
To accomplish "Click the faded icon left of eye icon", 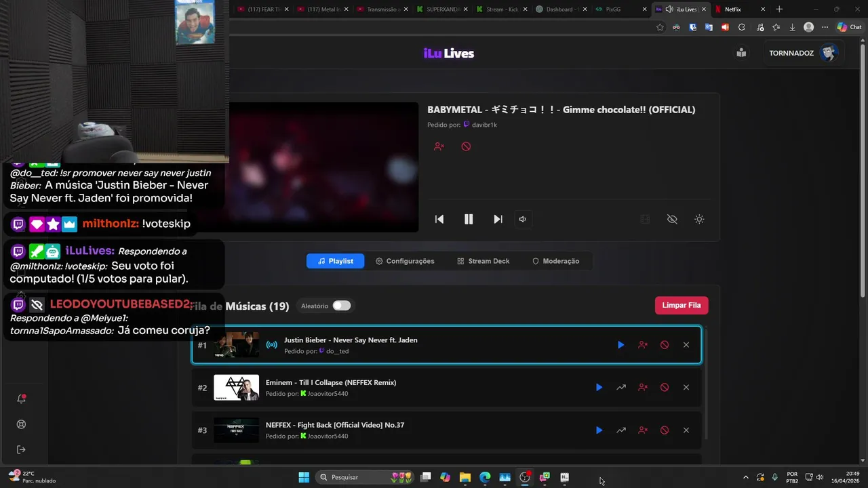I will click(x=645, y=219).
